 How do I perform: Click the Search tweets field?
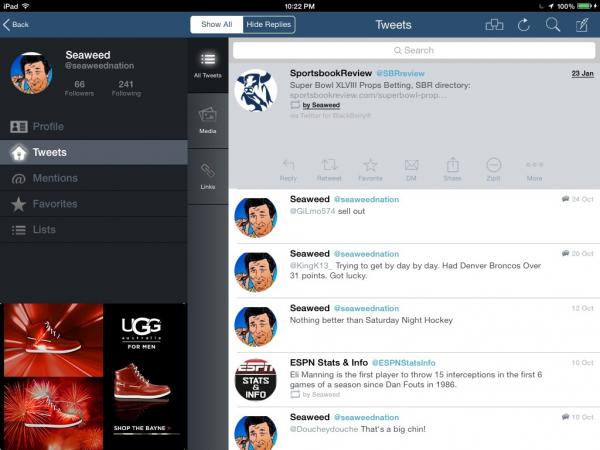[413, 50]
